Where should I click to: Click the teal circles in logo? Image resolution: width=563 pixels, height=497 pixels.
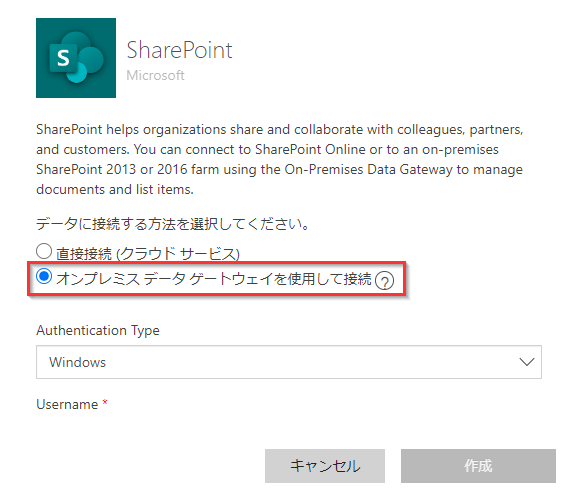pos(86,57)
